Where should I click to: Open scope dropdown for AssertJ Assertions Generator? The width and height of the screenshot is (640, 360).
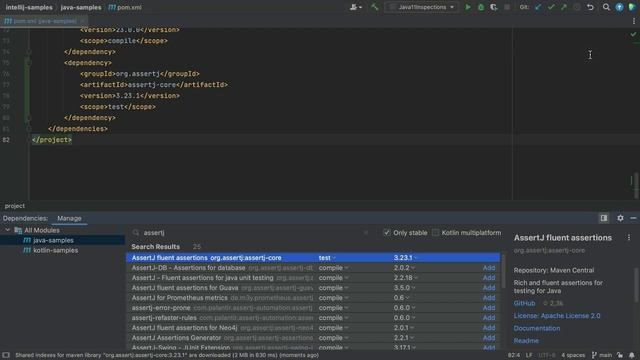[x=333, y=338]
